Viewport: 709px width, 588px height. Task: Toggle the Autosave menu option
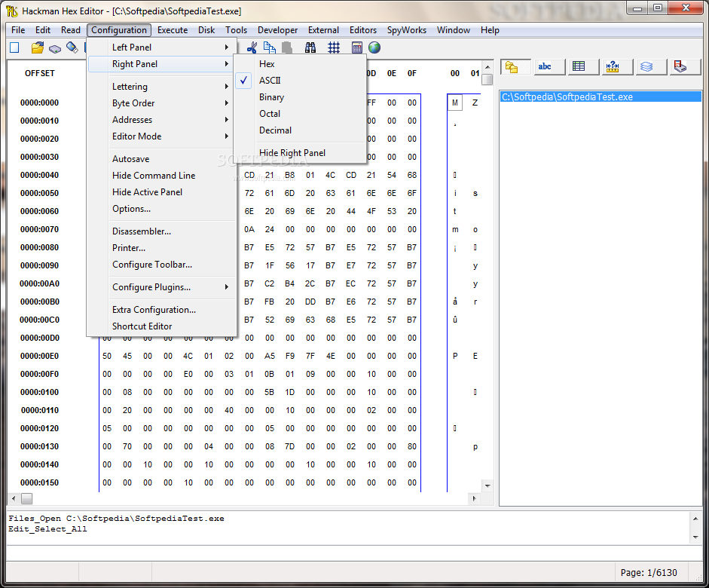pyautogui.click(x=162, y=159)
